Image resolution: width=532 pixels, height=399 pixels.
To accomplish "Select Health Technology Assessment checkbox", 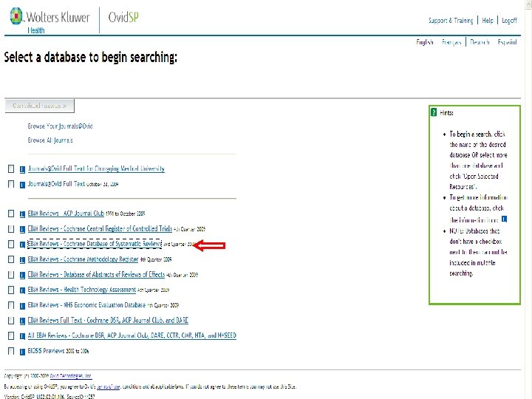I will point(11,290).
